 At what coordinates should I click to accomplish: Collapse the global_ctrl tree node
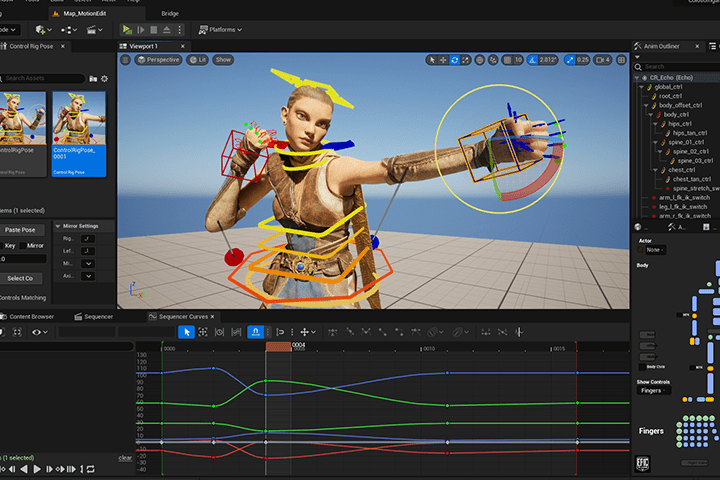click(641, 87)
